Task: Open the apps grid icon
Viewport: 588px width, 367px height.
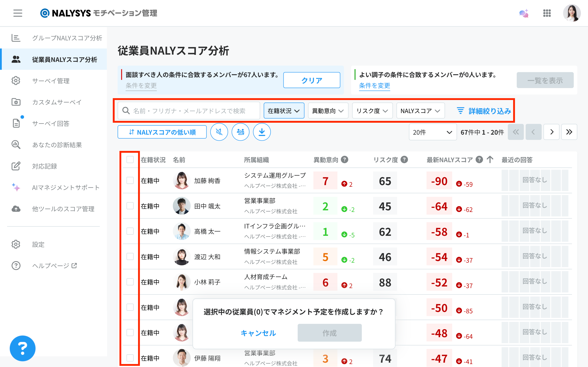Action: coord(547,13)
